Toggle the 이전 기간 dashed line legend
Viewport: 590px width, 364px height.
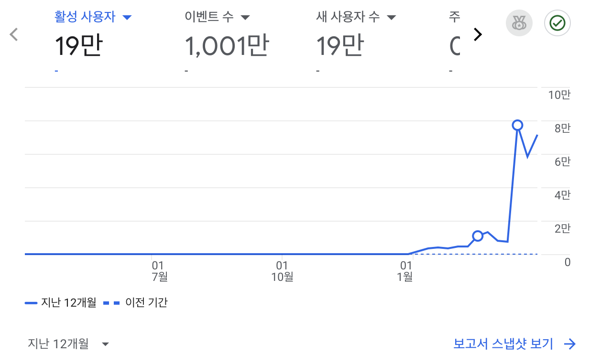135,302
